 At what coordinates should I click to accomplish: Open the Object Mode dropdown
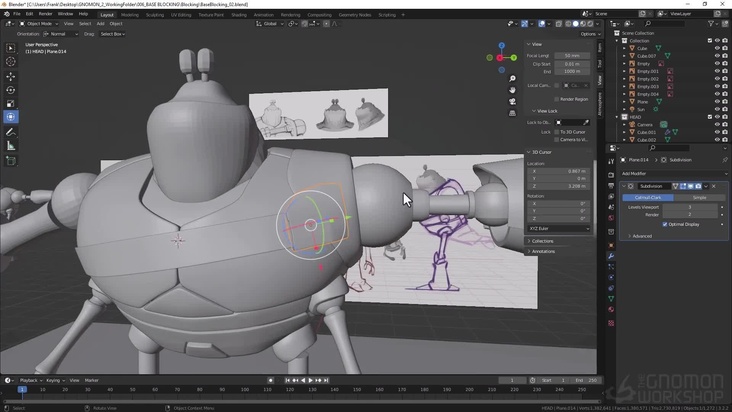pos(39,24)
